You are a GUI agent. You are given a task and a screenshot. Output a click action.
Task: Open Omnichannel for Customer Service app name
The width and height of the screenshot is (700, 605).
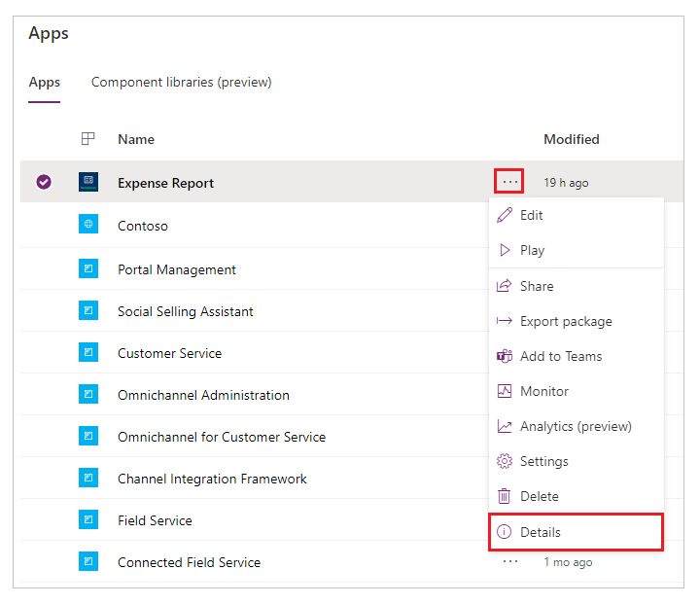coord(222,437)
